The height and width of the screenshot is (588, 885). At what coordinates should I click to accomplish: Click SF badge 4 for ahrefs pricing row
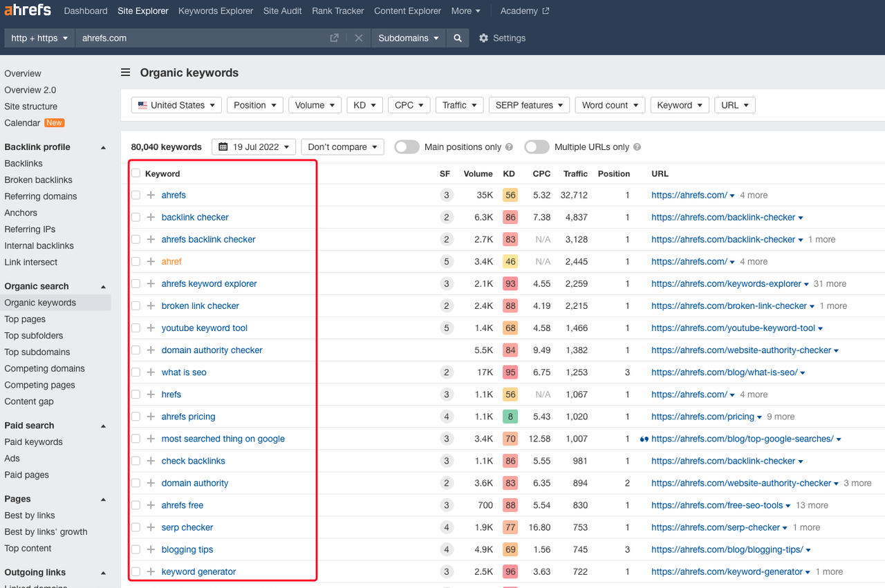tap(446, 416)
